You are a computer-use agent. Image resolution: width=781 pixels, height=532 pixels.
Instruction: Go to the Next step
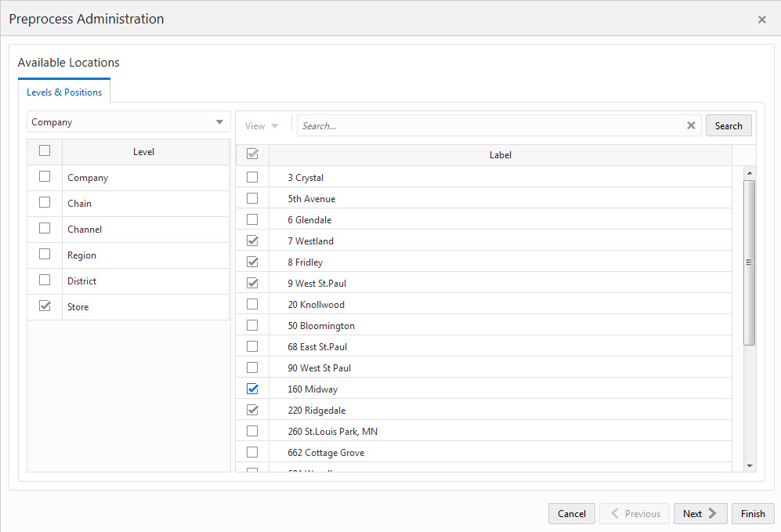click(x=700, y=513)
